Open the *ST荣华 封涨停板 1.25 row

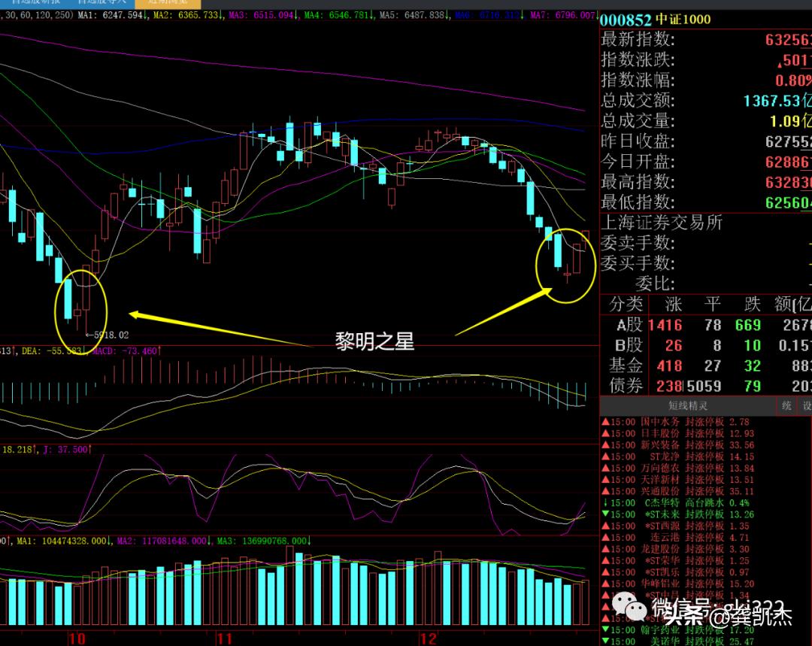678,560
